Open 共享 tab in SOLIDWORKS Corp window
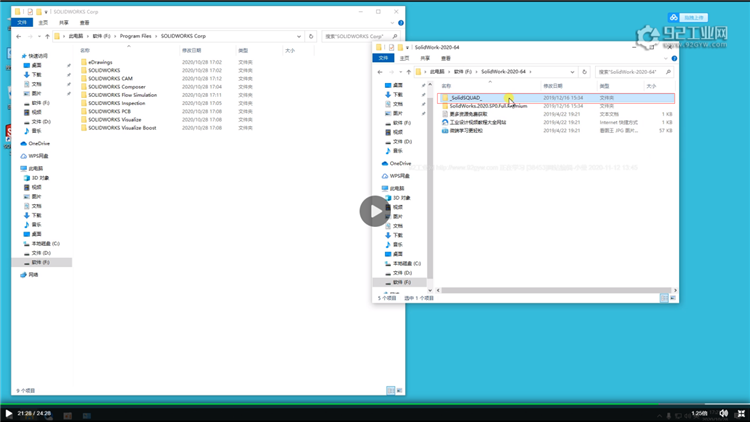This screenshot has height=422, width=750. click(64, 22)
